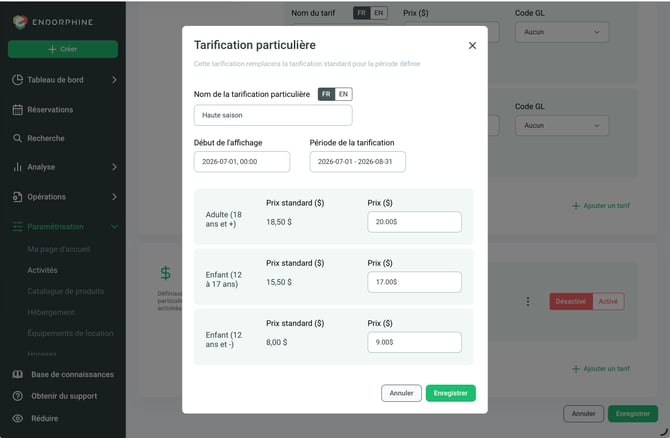Open Catalogue de produits submenu item
The image size is (670, 438).
click(65, 291)
